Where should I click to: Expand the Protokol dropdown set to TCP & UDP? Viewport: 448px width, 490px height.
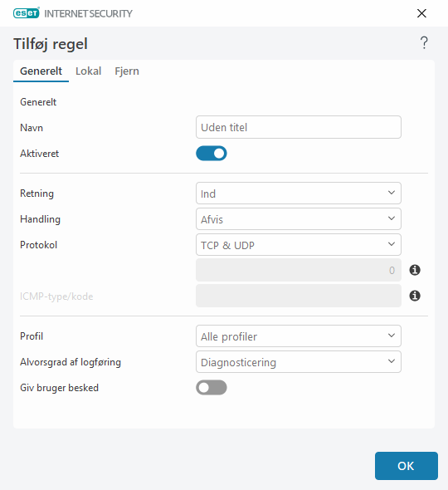(x=299, y=245)
